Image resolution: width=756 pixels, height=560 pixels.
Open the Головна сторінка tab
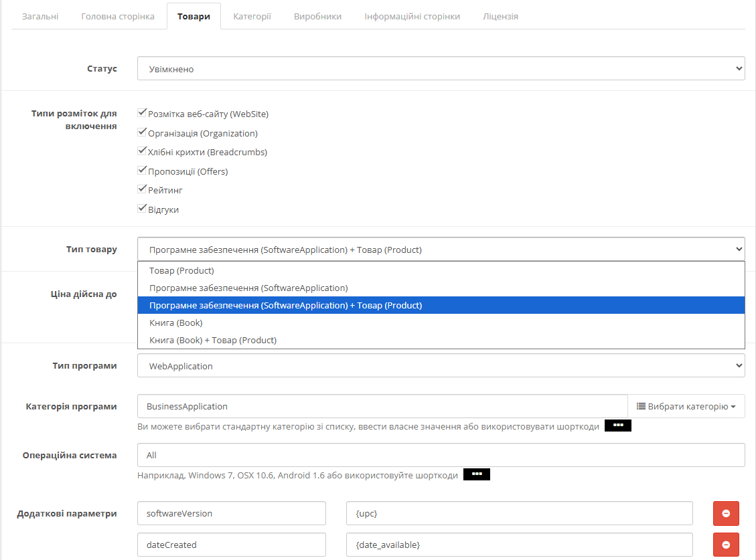(118, 16)
